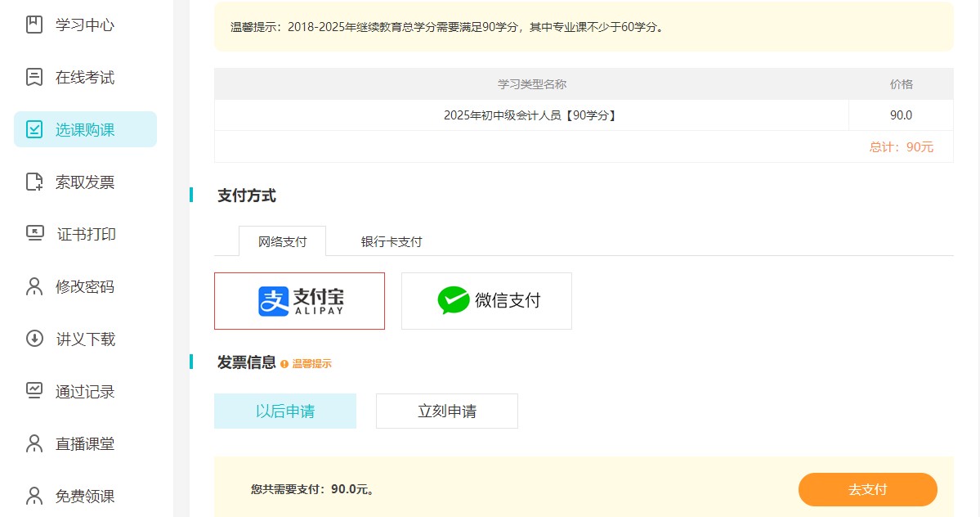Open the 修改密码 sidebar icon

pyautogui.click(x=34, y=286)
